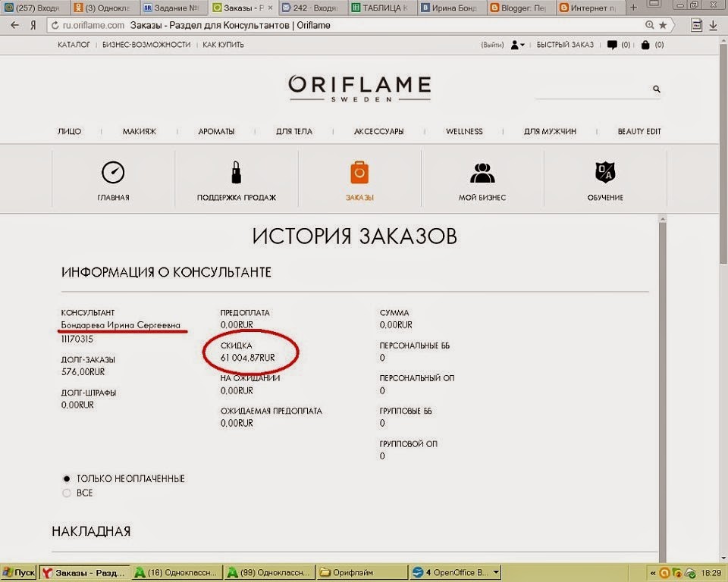
Task: Open the Ароматы category menu
Action: tap(216, 131)
